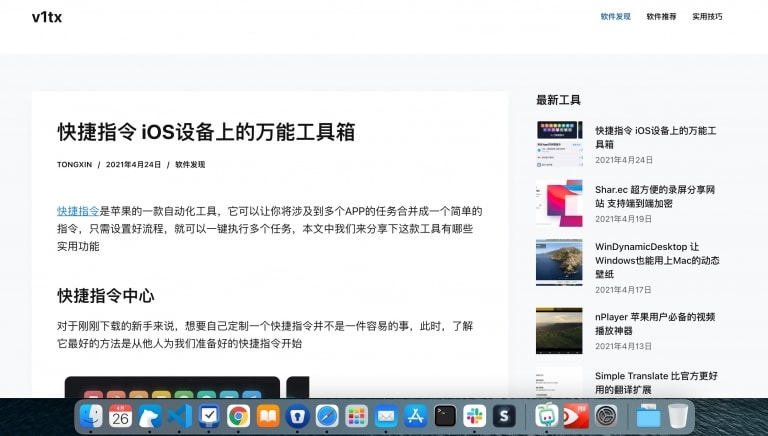Open sidebar post Shar.ec 超方便的录屏分享网站
This screenshot has width=768, height=436.
(x=655, y=196)
